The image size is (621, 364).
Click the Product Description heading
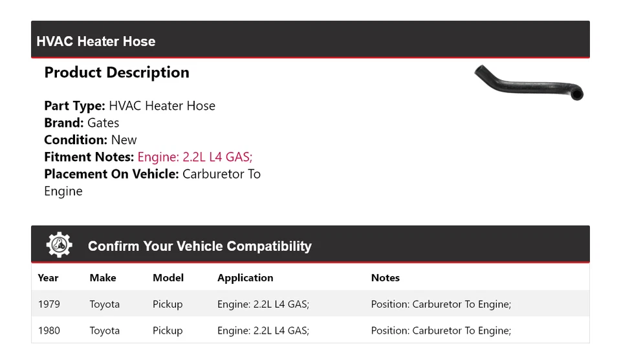pos(116,72)
